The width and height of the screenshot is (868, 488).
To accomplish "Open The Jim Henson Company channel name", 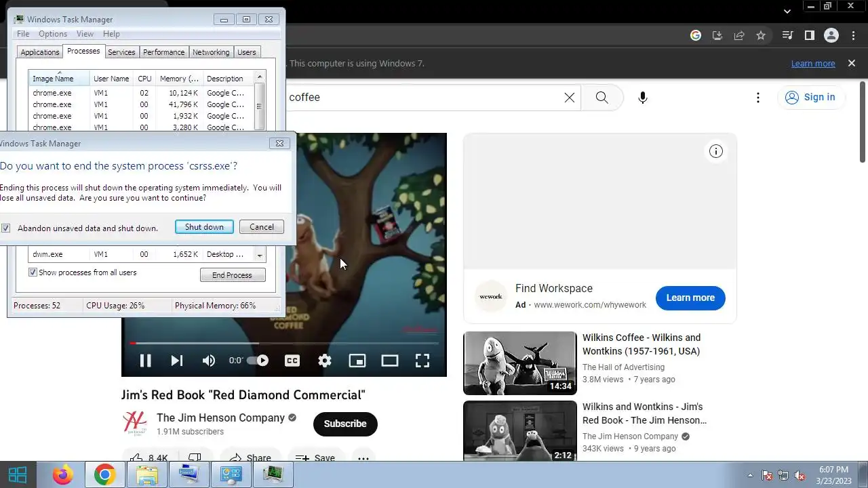I will pos(220,418).
